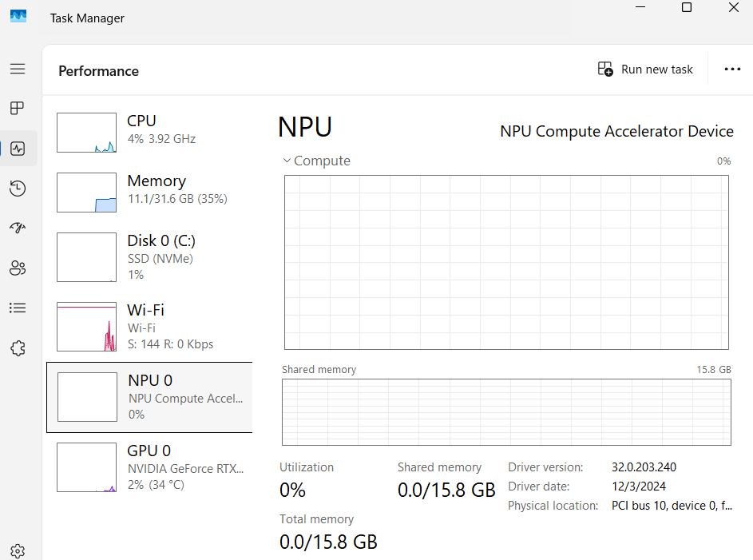Open App history page icon

pyautogui.click(x=18, y=189)
